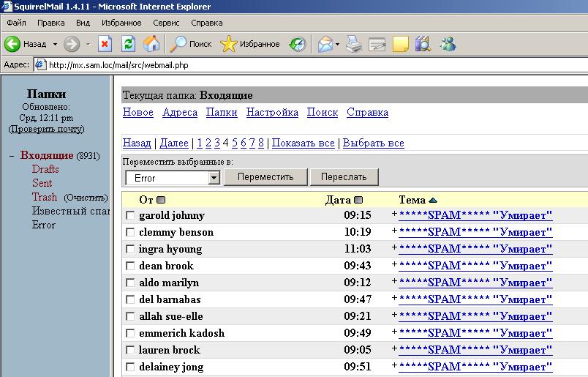Open the Избранное menu in menu bar
588x377 pixels.
click(121, 23)
